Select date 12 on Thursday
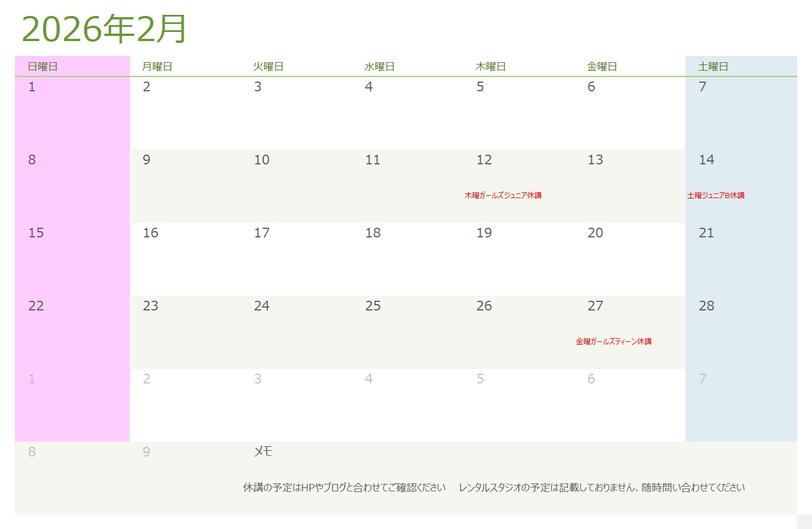812x529 pixels. 484,160
